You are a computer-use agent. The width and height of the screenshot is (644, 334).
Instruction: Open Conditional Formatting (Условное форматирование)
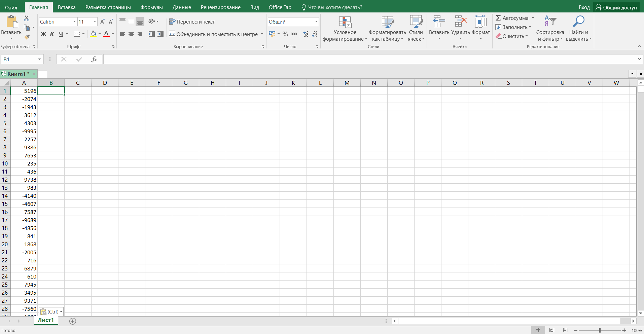pyautogui.click(x=345, y=29)
